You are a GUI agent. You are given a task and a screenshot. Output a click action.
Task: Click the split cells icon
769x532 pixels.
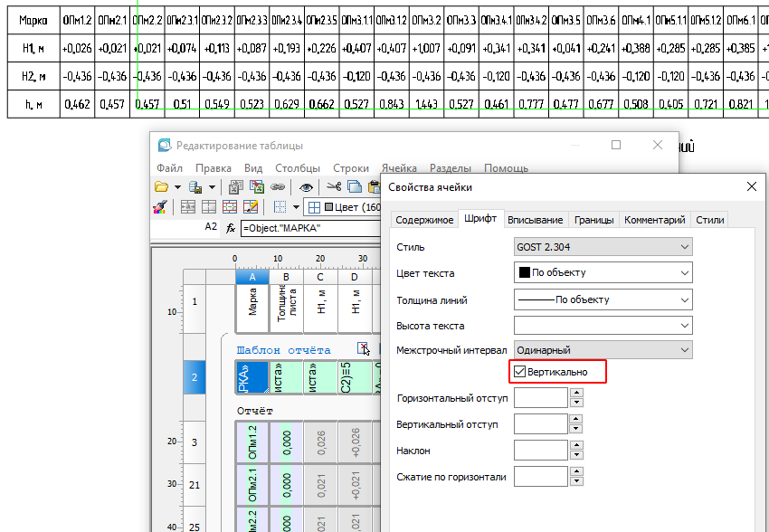pyautogui.click(x=209, y=207)
